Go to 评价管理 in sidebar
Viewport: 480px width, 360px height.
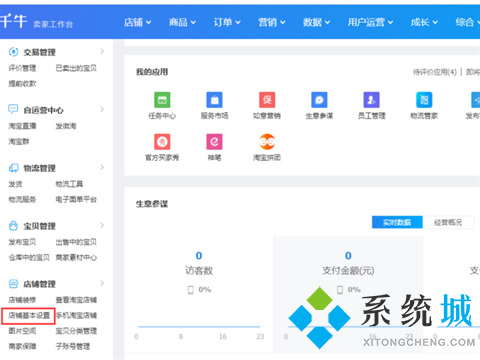click(x=22, y=68)
